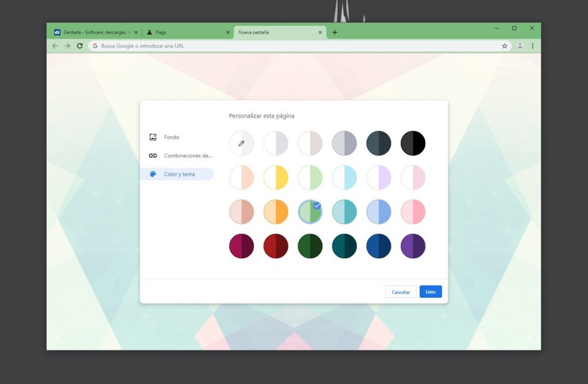Open a new tab with the plus icon
Screen dimensions: 588x384
coord(335,32)
